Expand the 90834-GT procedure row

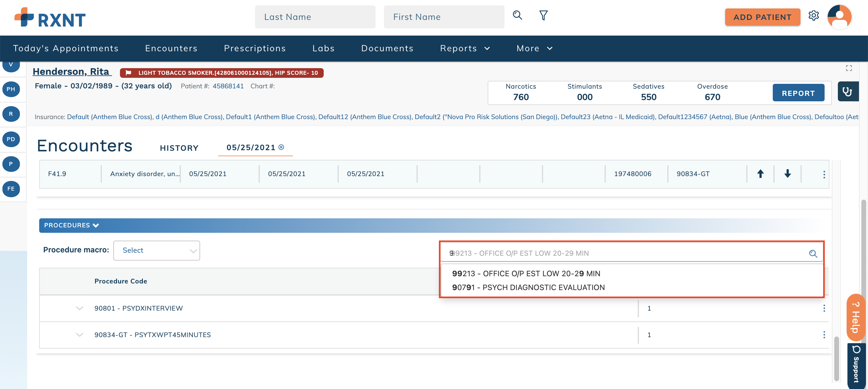point(80,335)
